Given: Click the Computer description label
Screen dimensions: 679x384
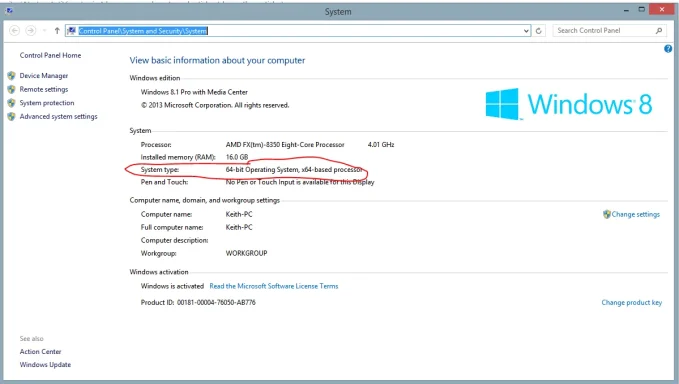Looking at the screenshot, I should click(x=175, y=240).
